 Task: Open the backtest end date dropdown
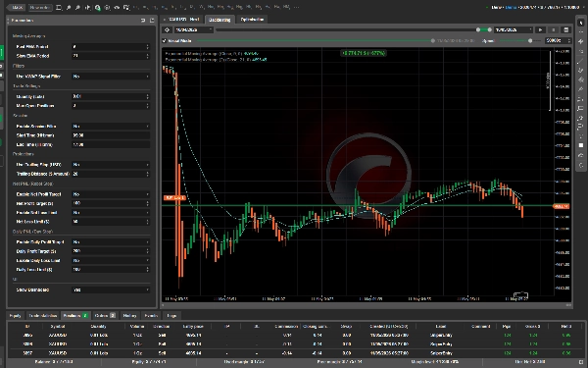(x=513, y=29)
